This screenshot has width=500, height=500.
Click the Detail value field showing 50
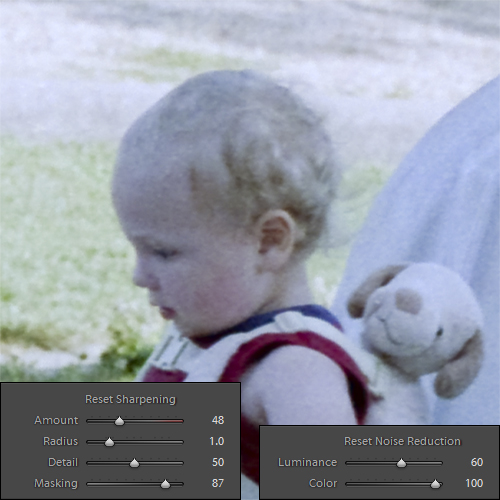click(218, 462)
